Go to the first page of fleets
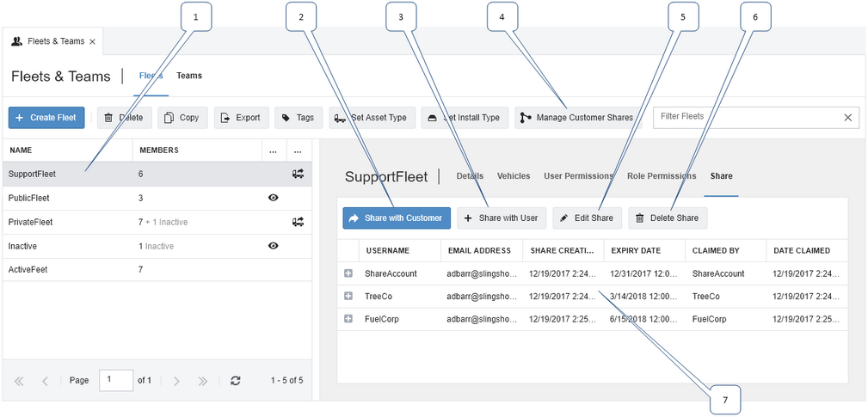Viewport: 868px width, 417px height. 19,381
